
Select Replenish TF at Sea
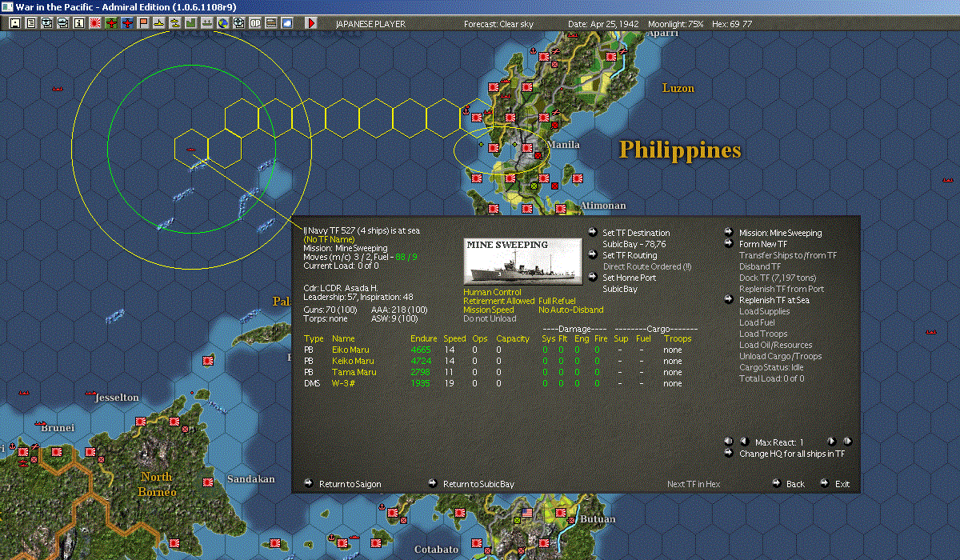coord(774,300)
